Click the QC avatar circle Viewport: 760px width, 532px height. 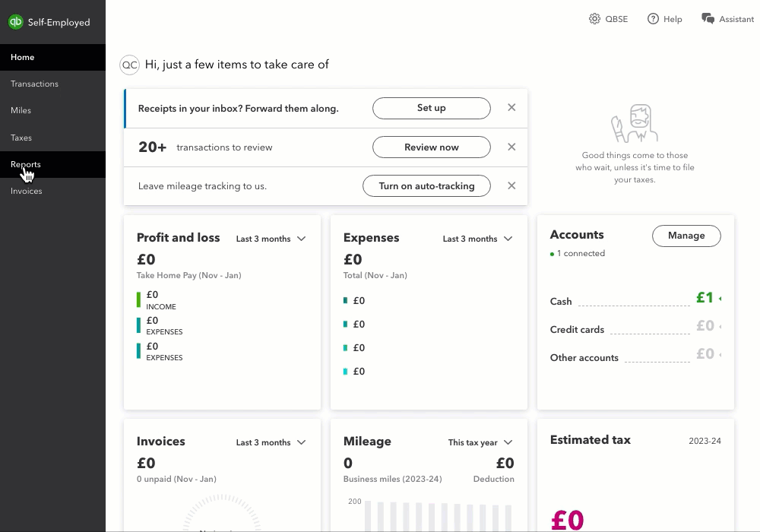pyautogui.click(x=129, y=65)
